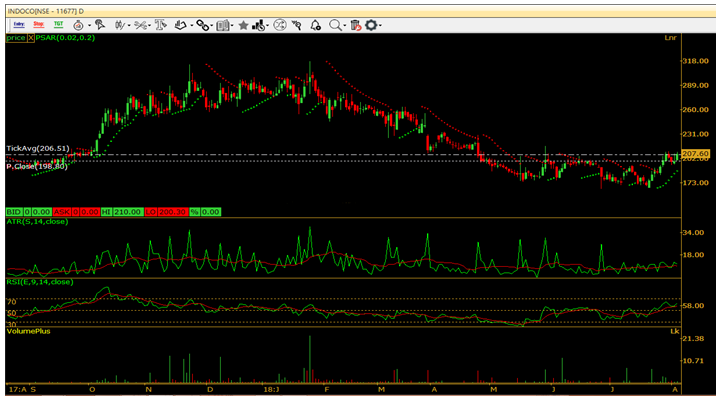Screen dimensions: 722x399
Task: Click the 173.00 price axis label
Action: tap(696, 183)
